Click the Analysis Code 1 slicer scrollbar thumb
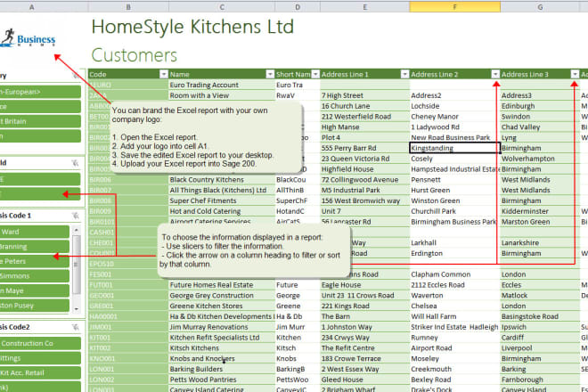This screenshot has width=588, height=392. (x=76, y=265)
